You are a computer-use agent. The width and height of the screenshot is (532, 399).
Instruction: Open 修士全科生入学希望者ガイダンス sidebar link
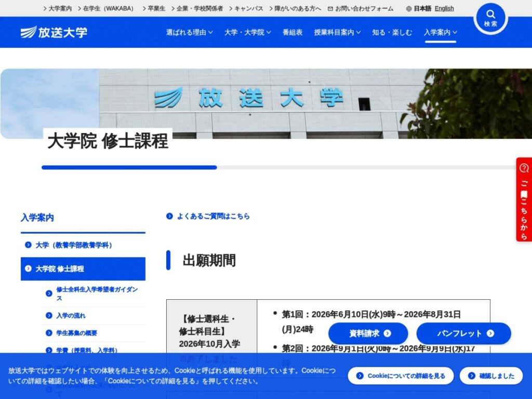[x=94, y=294]
